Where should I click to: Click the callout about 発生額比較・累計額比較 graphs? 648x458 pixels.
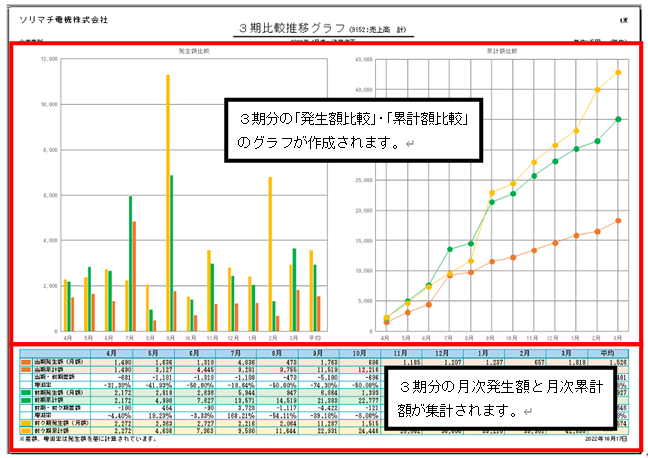tap(354, 130)
